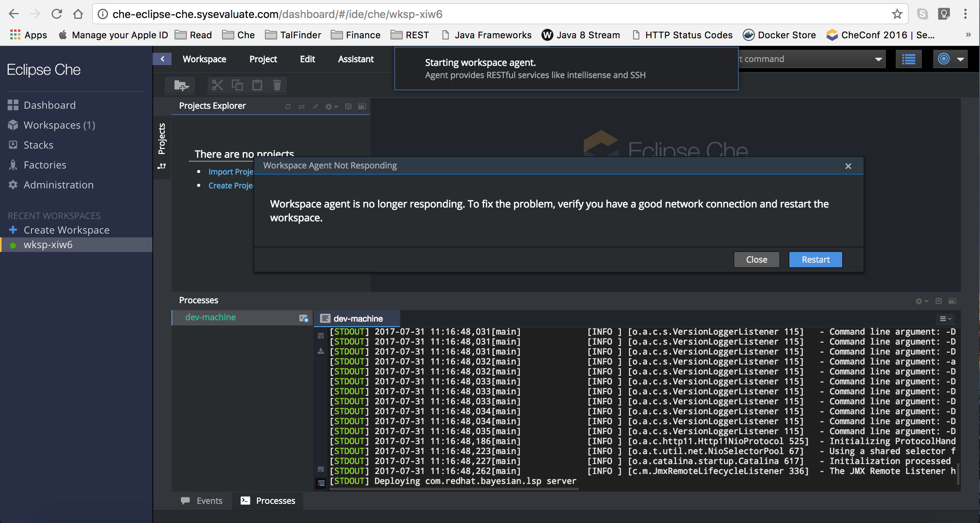Open the gear dropdown in Processes panel

tap(920, 301)
